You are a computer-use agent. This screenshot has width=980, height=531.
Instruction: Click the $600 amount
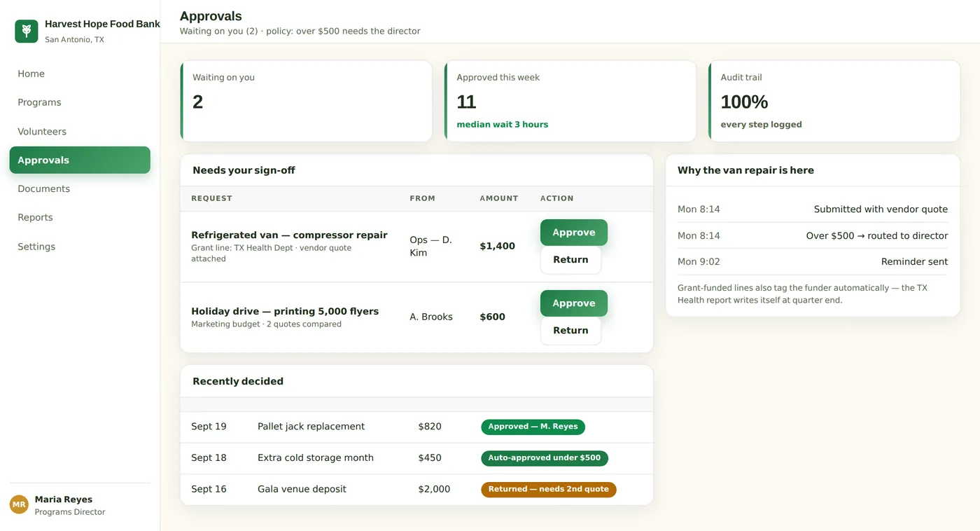point(493,317)
